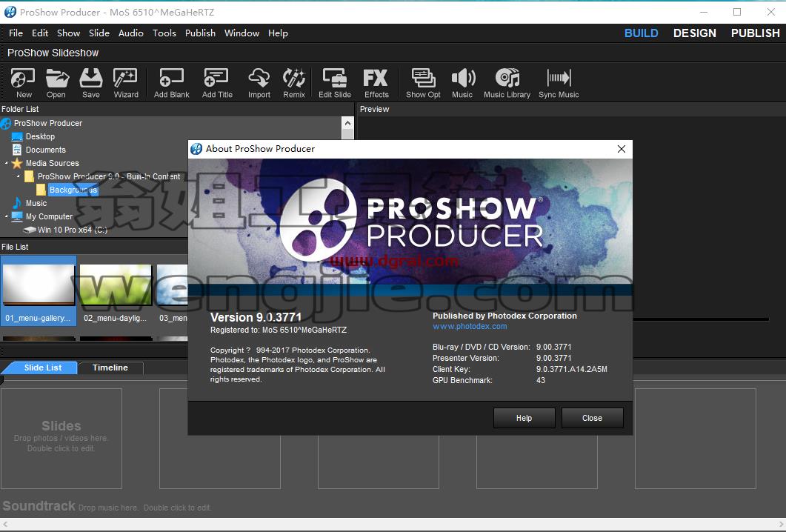Select Documents folder in Folder List

[45, 150]
